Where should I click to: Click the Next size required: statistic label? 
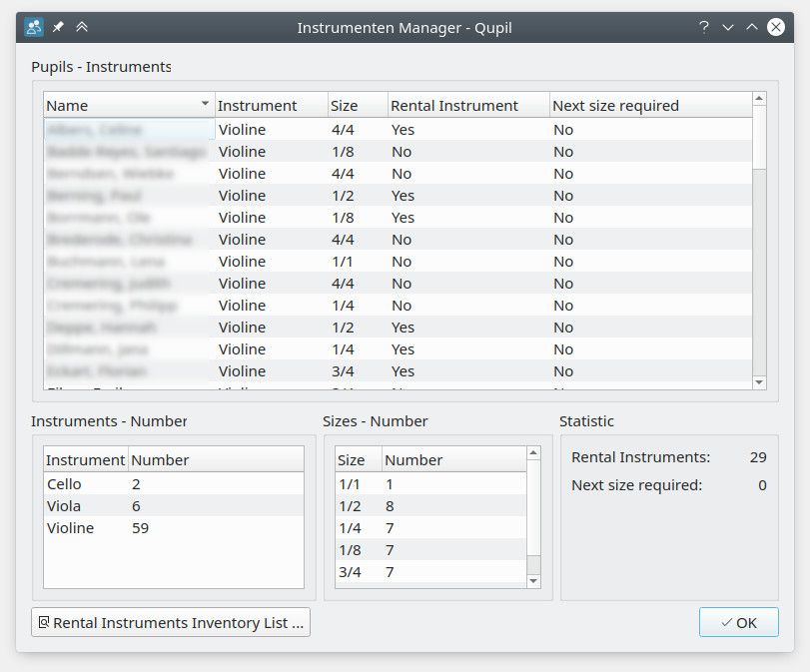click(x=636, y=485)
